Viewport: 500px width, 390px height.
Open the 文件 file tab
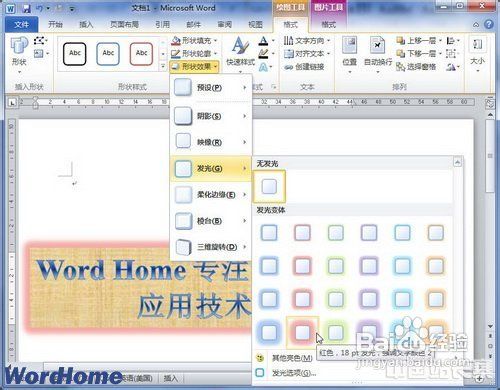(21, 24)
